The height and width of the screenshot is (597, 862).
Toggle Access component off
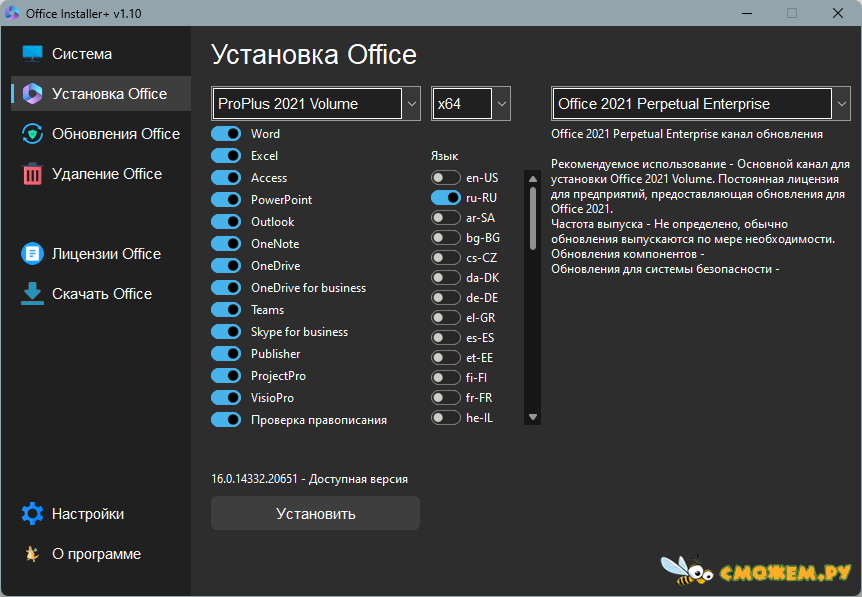[x=226, y=178]
